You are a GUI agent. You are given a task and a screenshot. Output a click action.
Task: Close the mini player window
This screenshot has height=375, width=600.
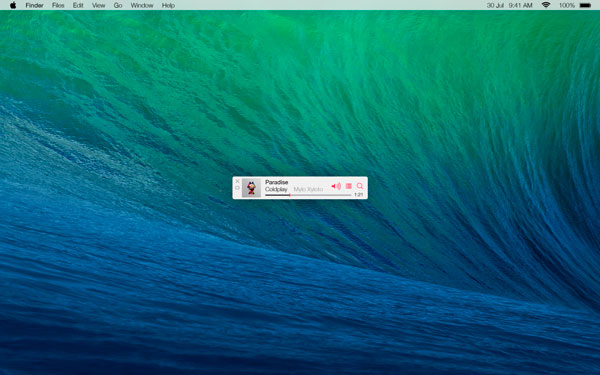point(237,181)
